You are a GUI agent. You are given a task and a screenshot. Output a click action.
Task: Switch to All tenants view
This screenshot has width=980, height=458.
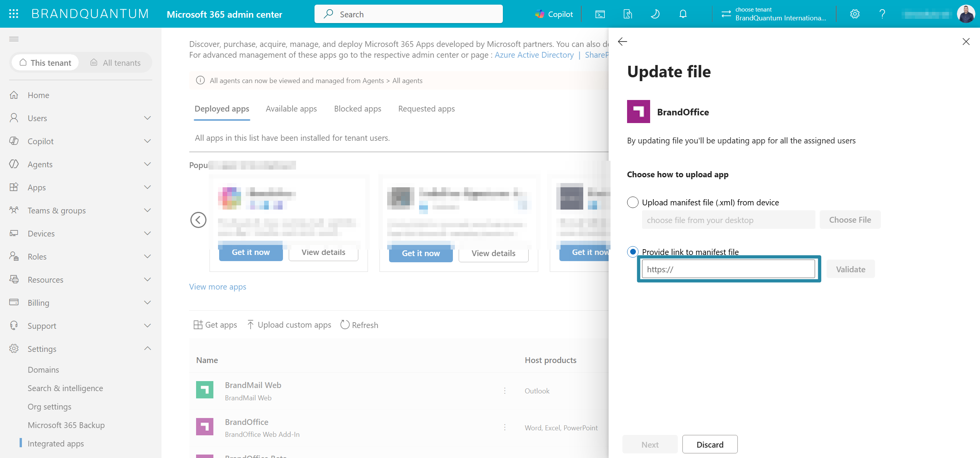[x=115, y=63]
